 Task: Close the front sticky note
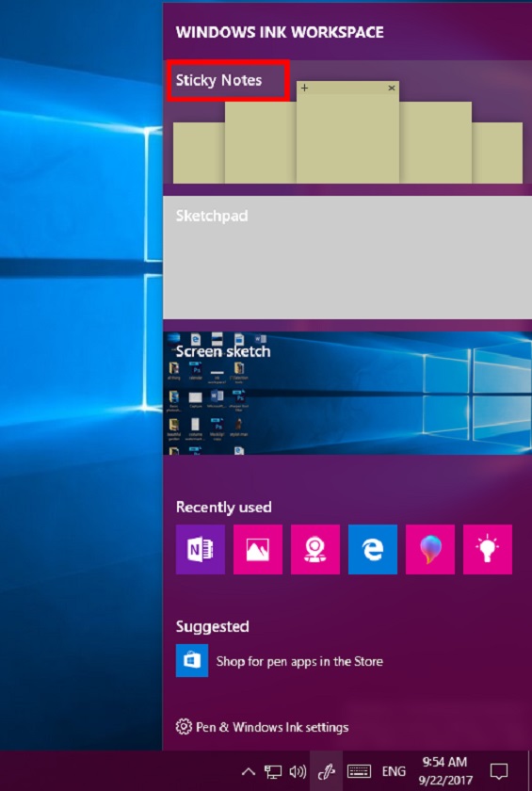[x=392, y=88]
